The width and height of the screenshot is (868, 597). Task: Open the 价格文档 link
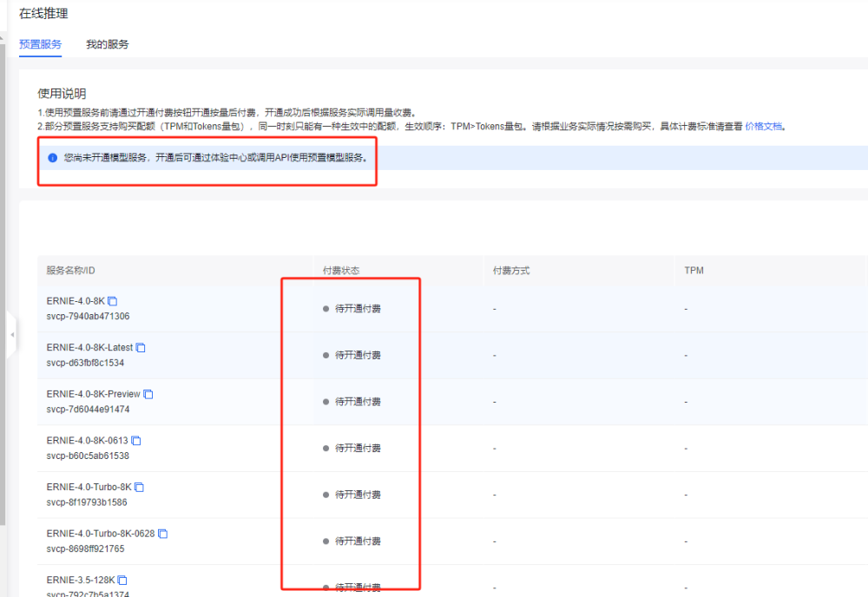[x=763, y=126]
